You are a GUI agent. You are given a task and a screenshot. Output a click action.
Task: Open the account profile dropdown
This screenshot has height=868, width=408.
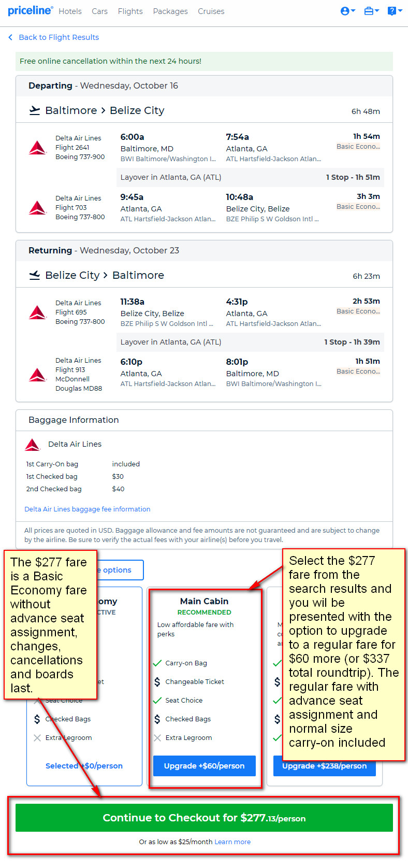coord(347,11)
